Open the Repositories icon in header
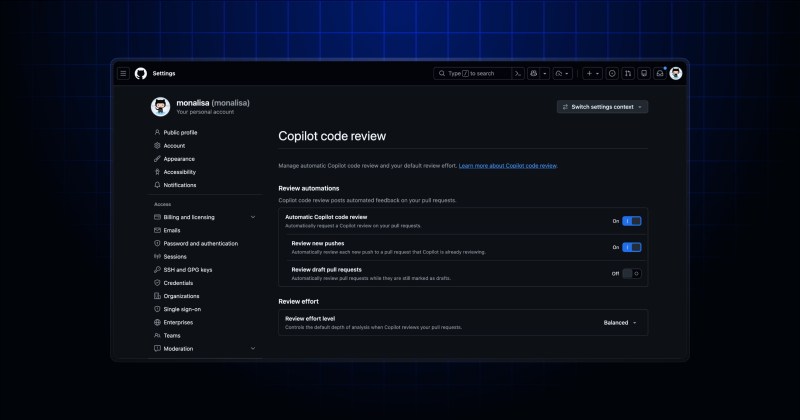The width and height of the screenshot is (800, 420). coord(644,73)
